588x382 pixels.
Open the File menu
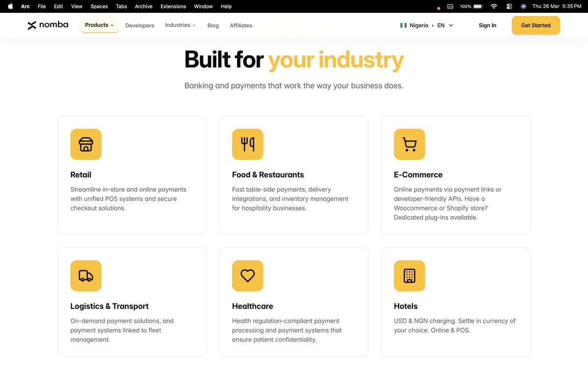pos(42,6)
